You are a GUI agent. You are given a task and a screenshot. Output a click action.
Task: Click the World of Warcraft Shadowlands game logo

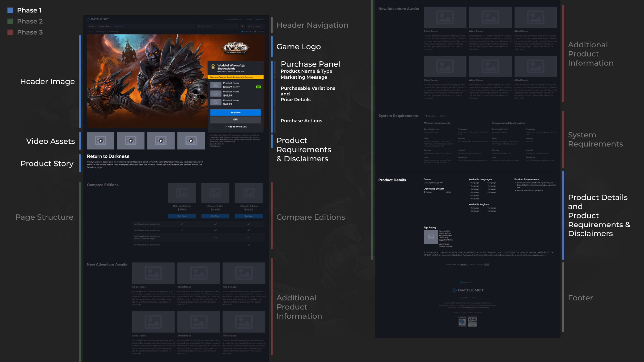click(x=235, y=48)
